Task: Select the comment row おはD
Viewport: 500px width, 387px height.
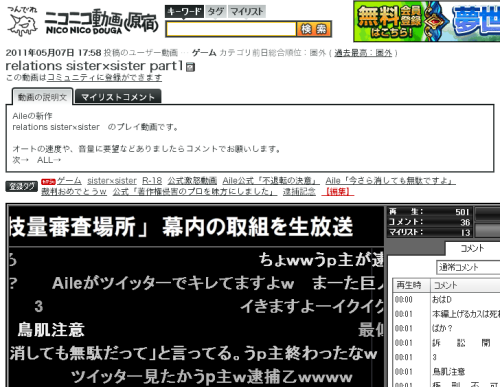Action: coord(447,300)
